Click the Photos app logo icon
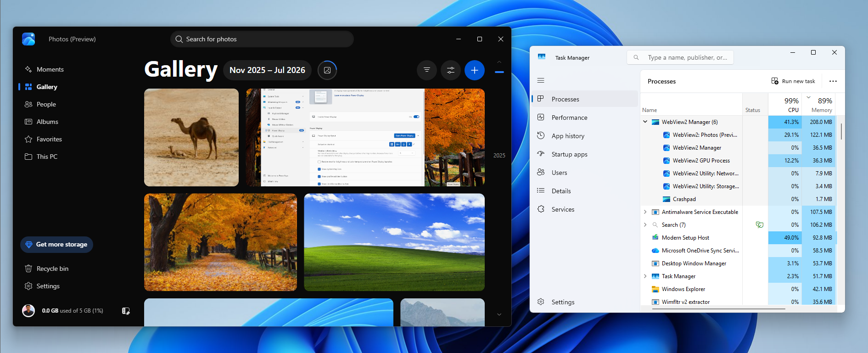 (28, 39)
